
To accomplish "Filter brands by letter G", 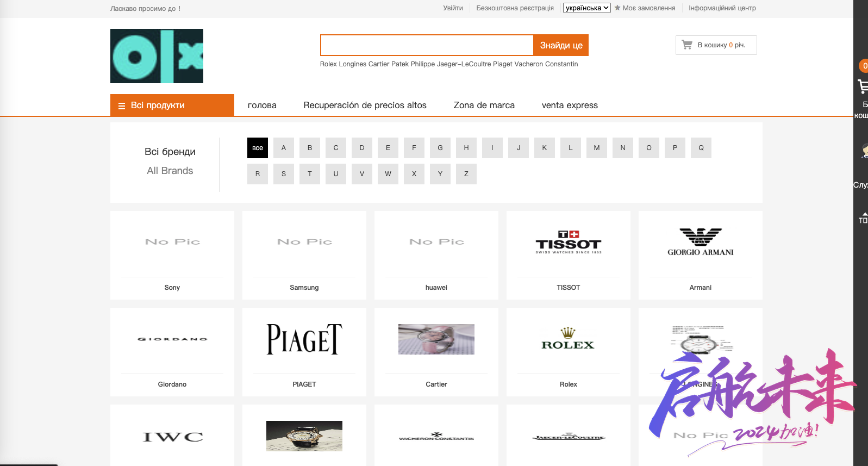I will [440, 148].
